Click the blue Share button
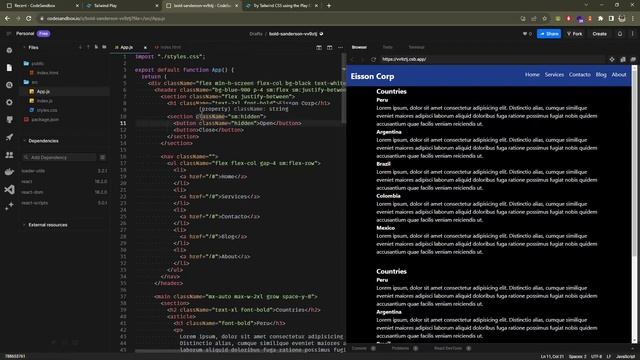Viewport: 640px width, 360px height. click(x=549, y=34)
